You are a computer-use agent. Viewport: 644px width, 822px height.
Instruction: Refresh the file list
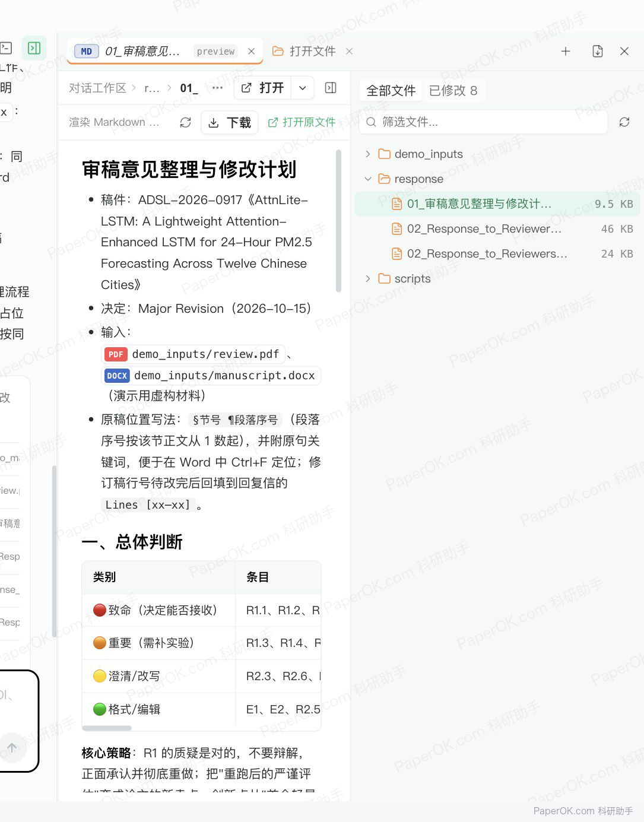click(624, 122)
